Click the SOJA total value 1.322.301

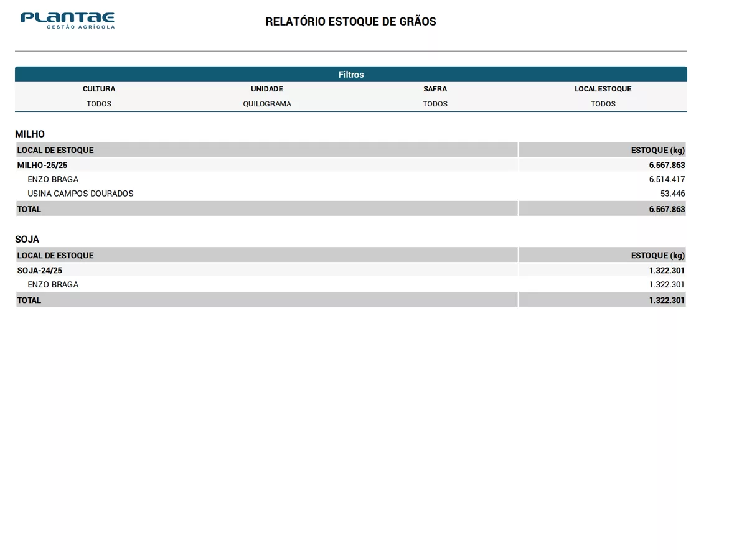pyautogui.click(x=667, y=300)
